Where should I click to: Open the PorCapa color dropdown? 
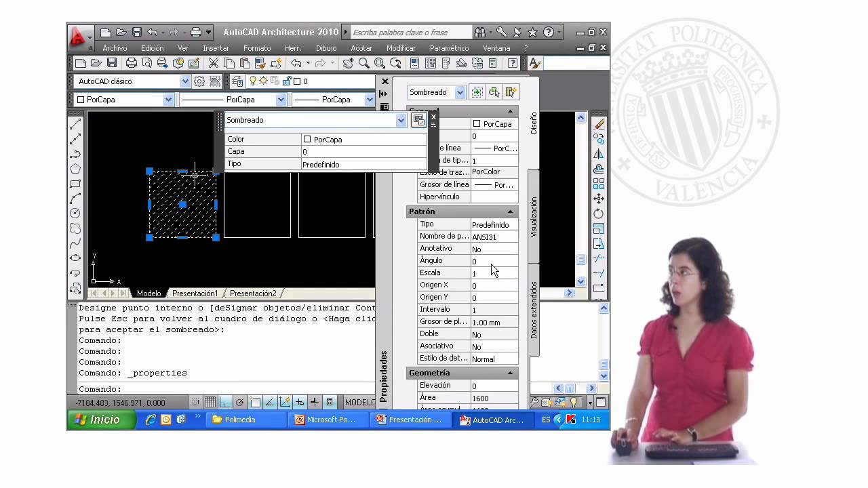(168, 100)
